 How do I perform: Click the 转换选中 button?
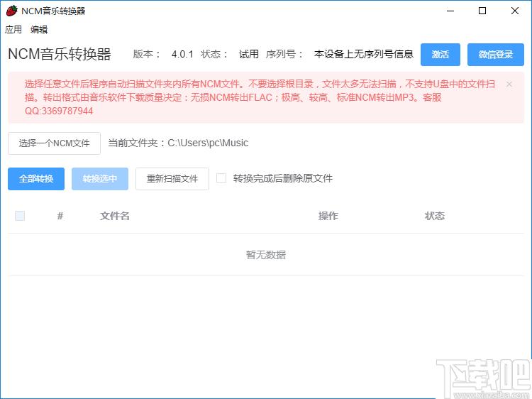coord(100,179)
